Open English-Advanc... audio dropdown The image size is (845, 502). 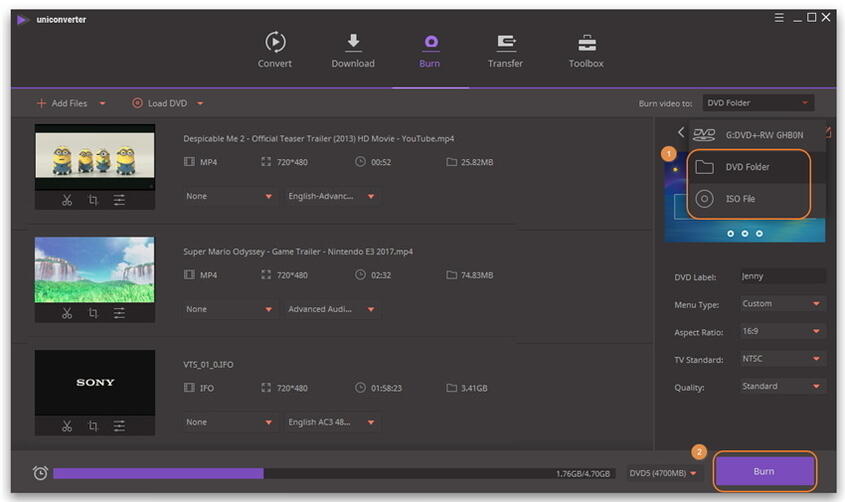[x=331, y=196]
